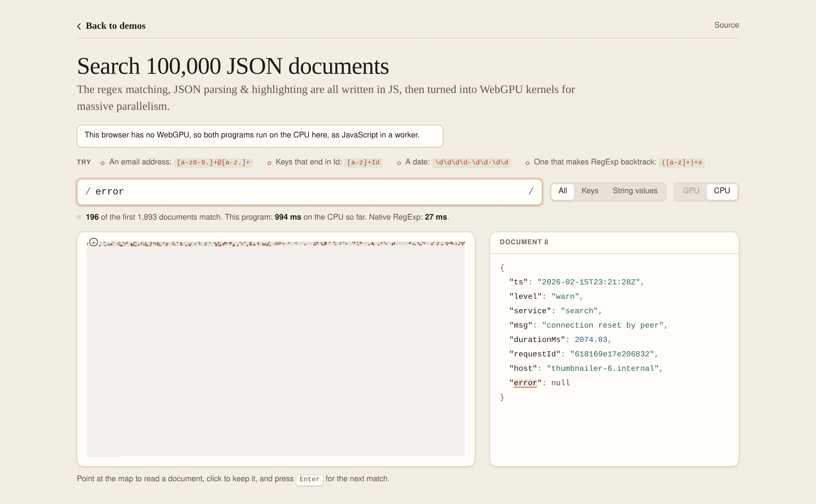Image resolution: width=816 pixels, height=504 pixels.
Task: Focus the regex input containing error
Action: pyautogui.click(x=309, y=192)
